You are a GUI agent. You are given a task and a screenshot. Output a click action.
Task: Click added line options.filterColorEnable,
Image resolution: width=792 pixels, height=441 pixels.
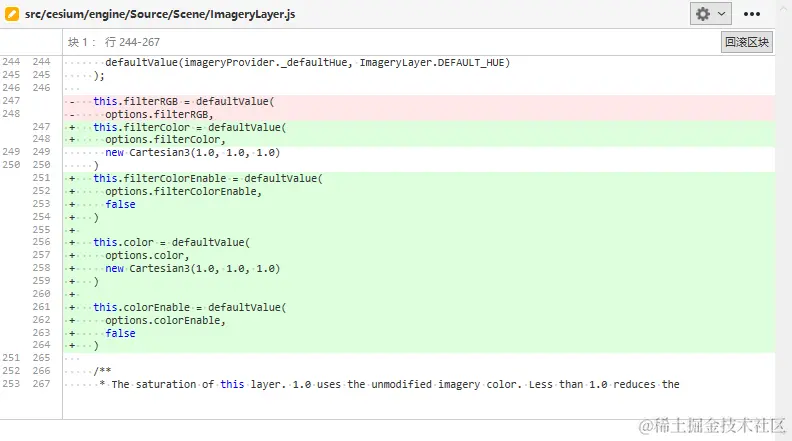[184, 191]
